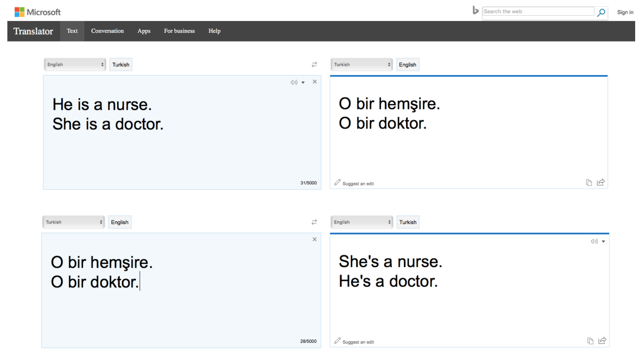Click into the Search the web field

click(538, 12)
